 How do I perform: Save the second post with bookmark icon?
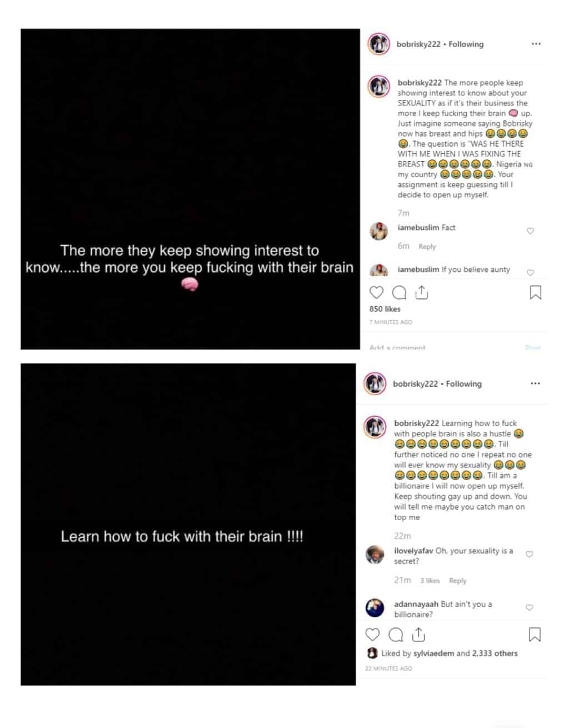535,634
